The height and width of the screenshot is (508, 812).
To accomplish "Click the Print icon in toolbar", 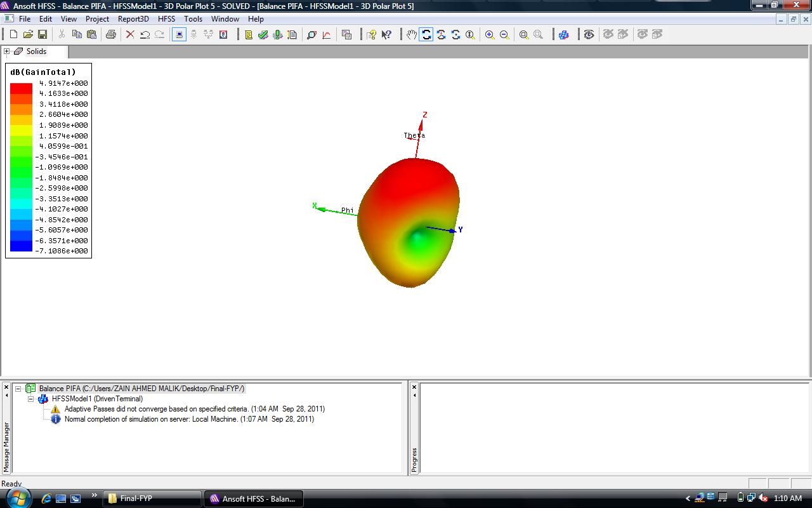I will coord(111,34).
